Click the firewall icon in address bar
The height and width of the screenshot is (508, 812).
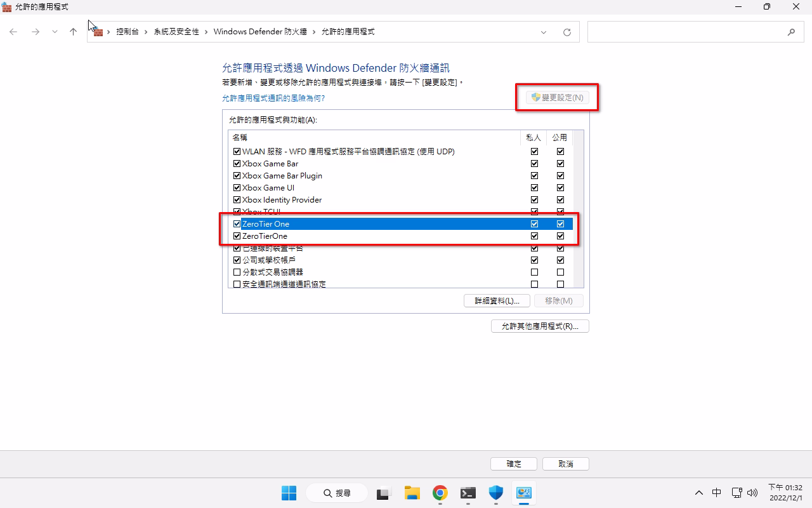pyautogui.click(x=98, y=32)
